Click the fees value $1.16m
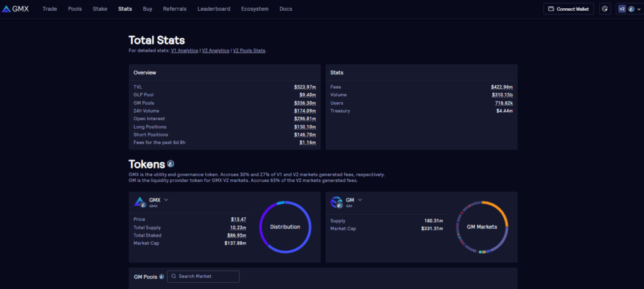 pyautogui.click(x=307, y=143)
